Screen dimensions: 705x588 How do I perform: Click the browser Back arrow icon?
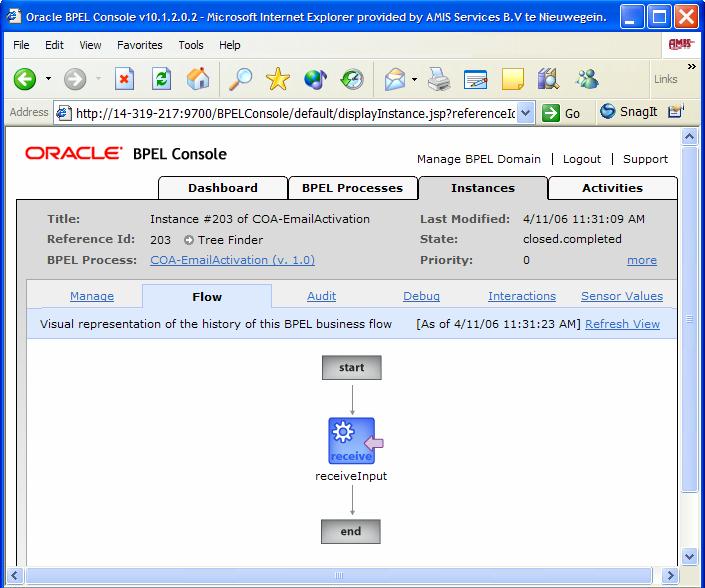tap(25, 79)
